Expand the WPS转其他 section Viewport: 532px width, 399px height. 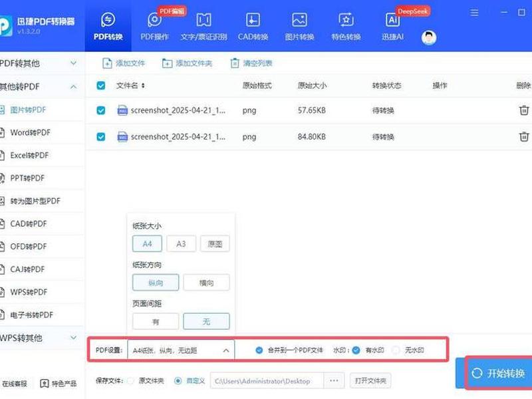[x=73, y=338]
